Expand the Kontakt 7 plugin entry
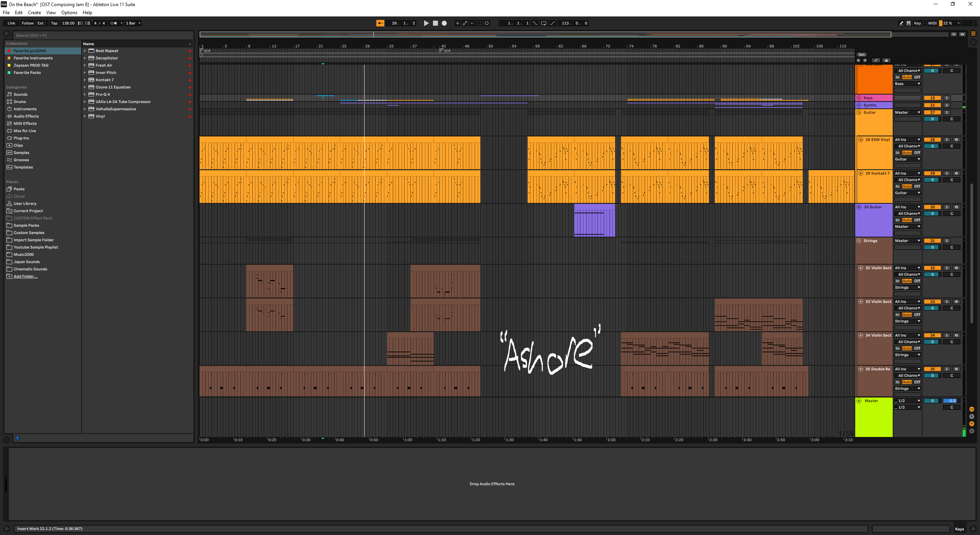 (85, 80)
